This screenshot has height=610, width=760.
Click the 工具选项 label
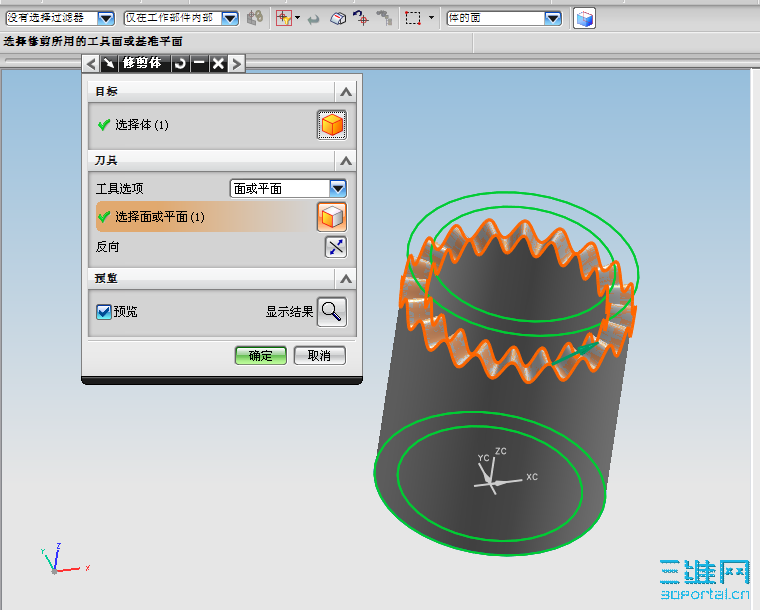[x=119, y=188]
